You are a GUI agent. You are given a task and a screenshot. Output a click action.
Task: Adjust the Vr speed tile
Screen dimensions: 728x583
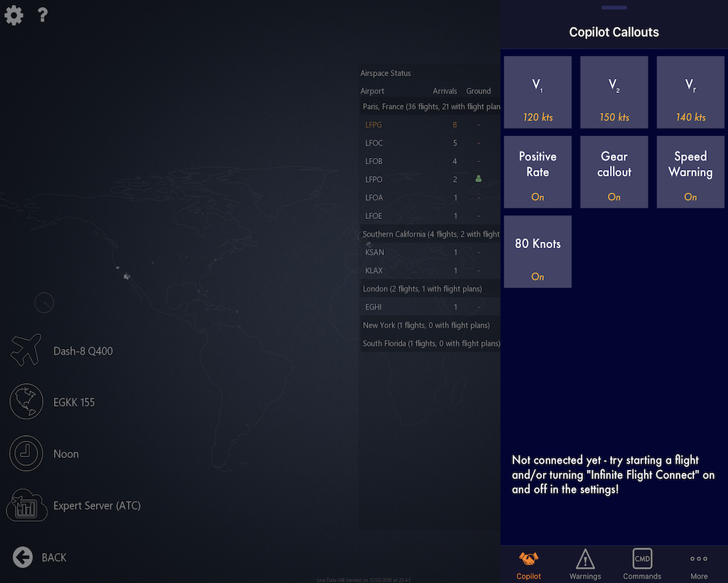coord(690,92)
